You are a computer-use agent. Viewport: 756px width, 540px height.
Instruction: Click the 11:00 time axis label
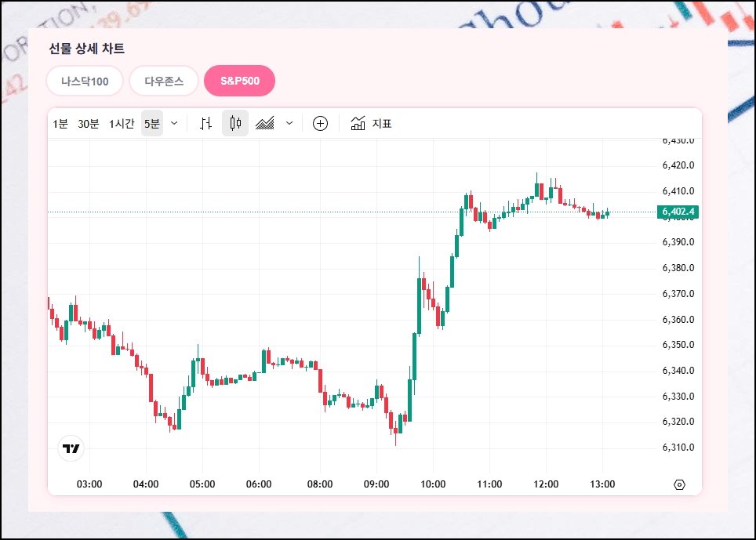click(x=489, y=484)
